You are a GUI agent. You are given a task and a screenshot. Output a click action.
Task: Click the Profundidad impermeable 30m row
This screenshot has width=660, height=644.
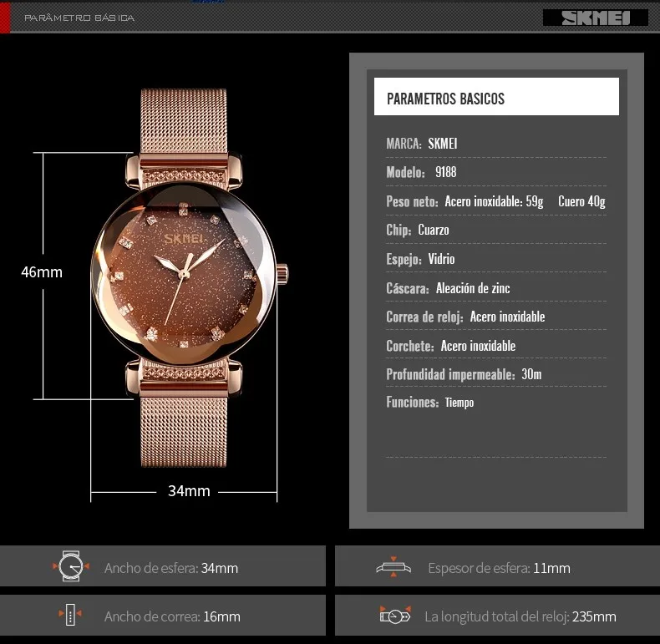pyautogui.click(x=496, y=374)
